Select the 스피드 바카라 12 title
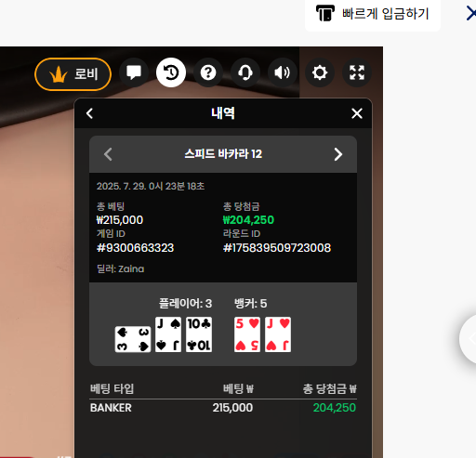The width and height of the screenshot is (476, 458). 223,154
